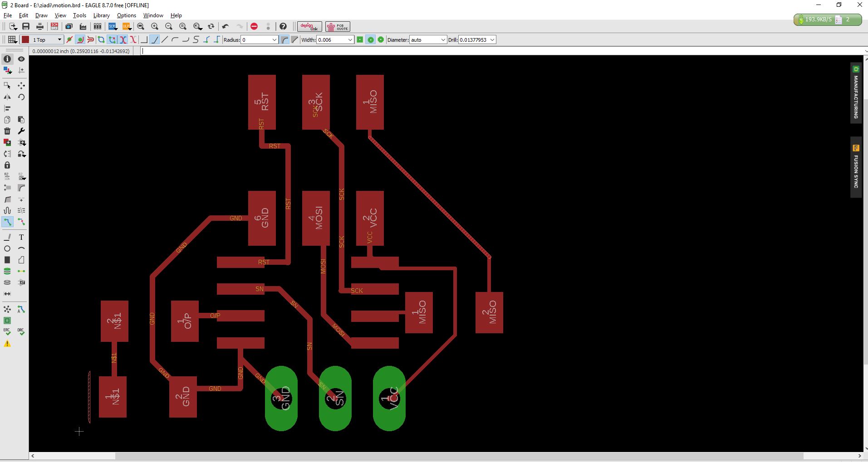
Task: Click the Design Link button
Action: (309, 26)
